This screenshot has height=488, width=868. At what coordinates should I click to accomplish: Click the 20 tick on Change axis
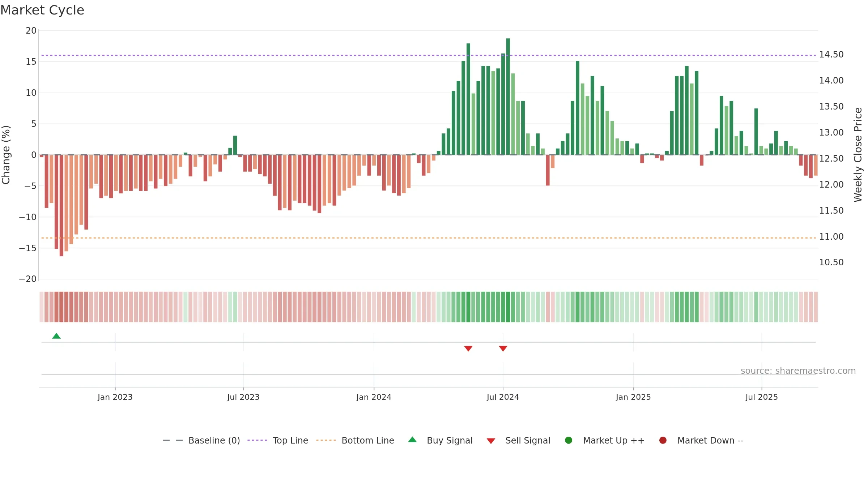[31, 31]
